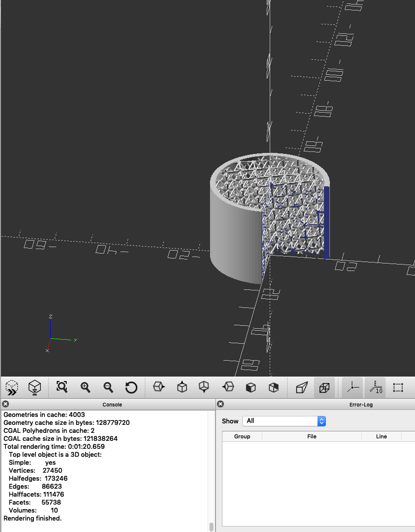
Task: Toggle Show Edges on the model
Action: point(398,387)
